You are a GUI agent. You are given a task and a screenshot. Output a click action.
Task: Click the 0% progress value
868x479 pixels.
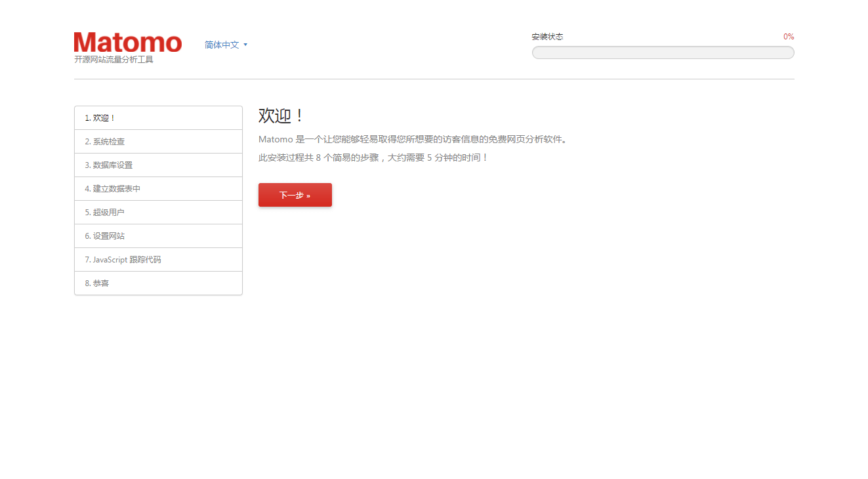click(x=789, y=37)
